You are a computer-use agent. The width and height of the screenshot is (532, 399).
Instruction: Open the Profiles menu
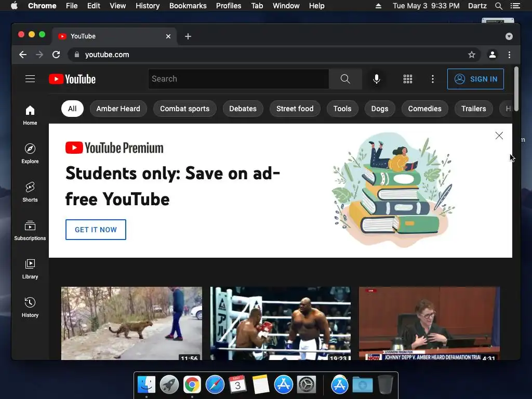(x=229, y=6)
